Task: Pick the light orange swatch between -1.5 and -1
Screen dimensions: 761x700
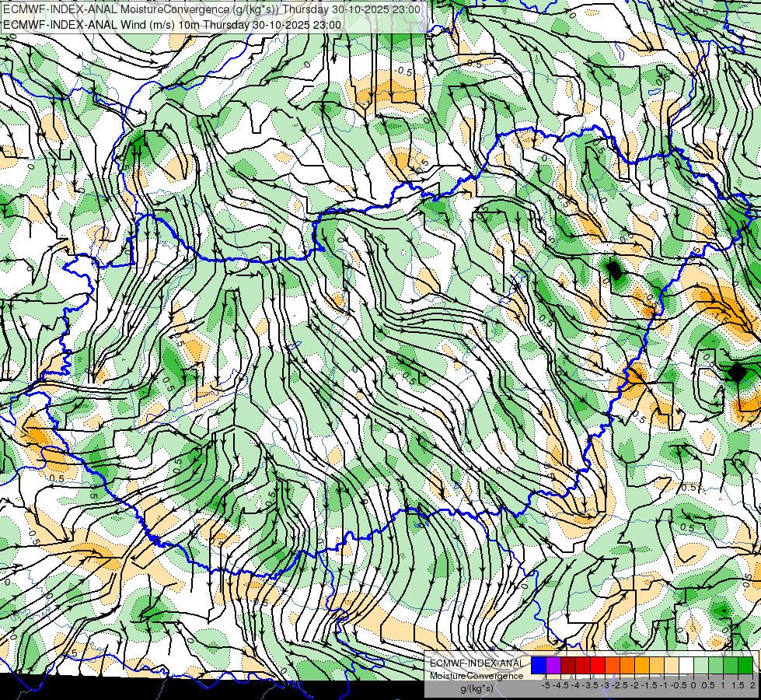Action: click(x=657, y=666)
